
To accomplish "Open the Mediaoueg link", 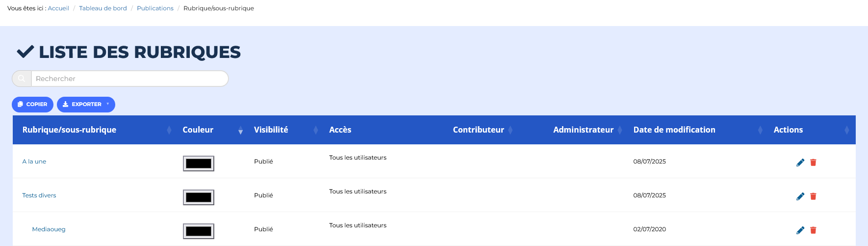I will 49,229.
